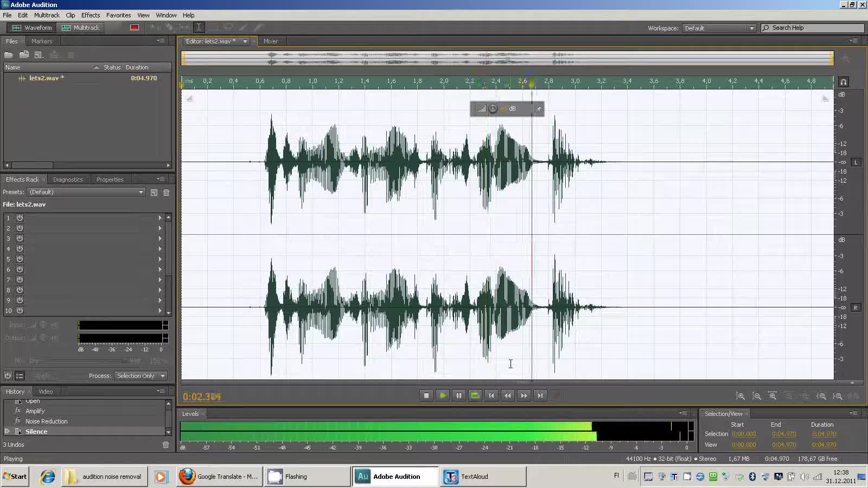The height and width of the screenshot is (488, 868).
Task: Open effect list arrow for slot 4
Action: click(x=160, y=249)
